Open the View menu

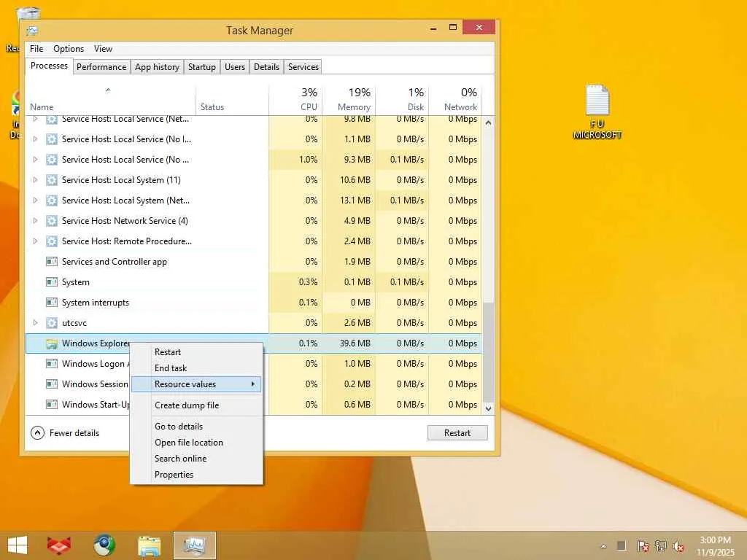point(103,49)
